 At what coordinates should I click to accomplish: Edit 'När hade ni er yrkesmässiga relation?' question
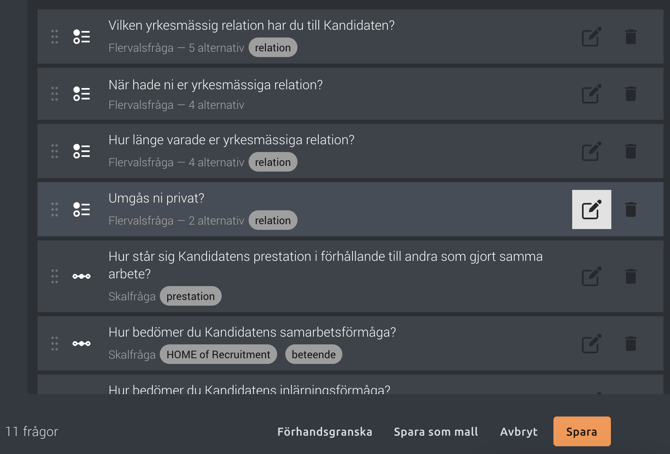pyautogui.click(x=591, y=94)
